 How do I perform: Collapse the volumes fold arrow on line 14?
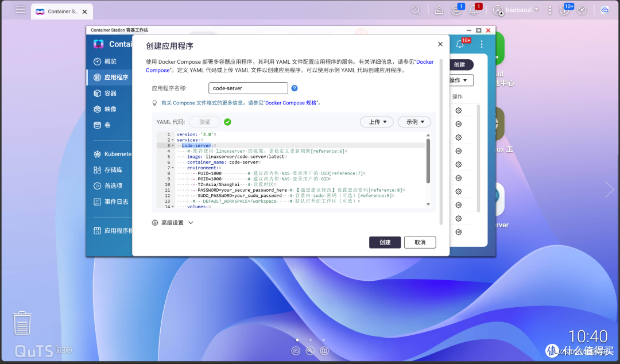pos(173,207)
